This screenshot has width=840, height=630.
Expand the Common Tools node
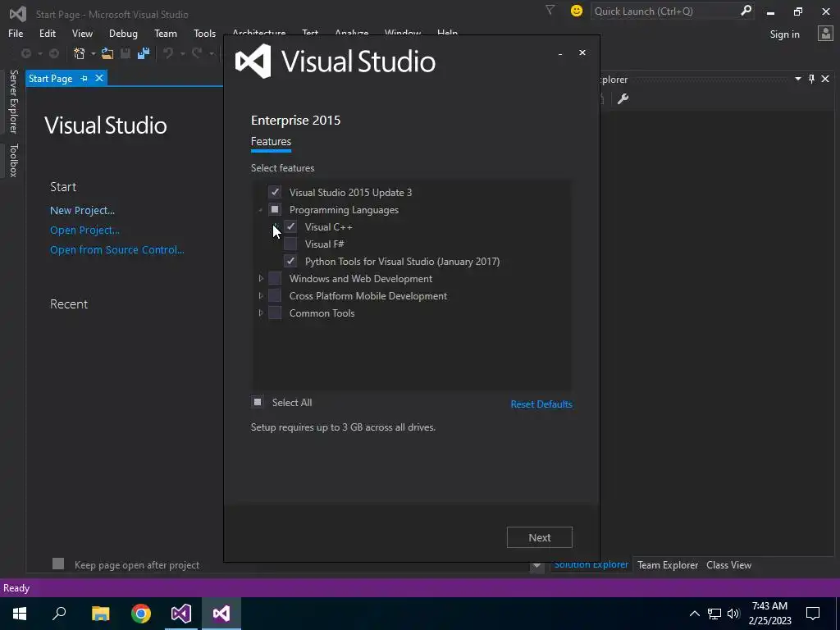click(x=260, y=313)
